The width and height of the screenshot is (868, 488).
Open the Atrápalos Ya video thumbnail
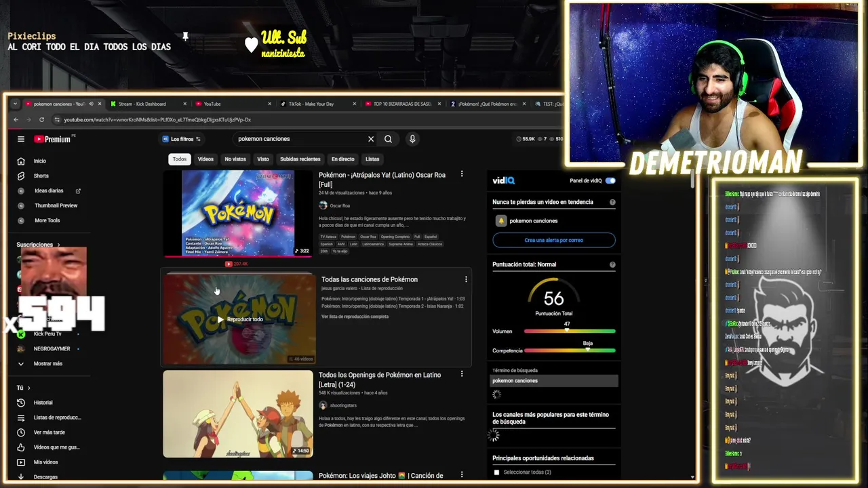[238, 213]
